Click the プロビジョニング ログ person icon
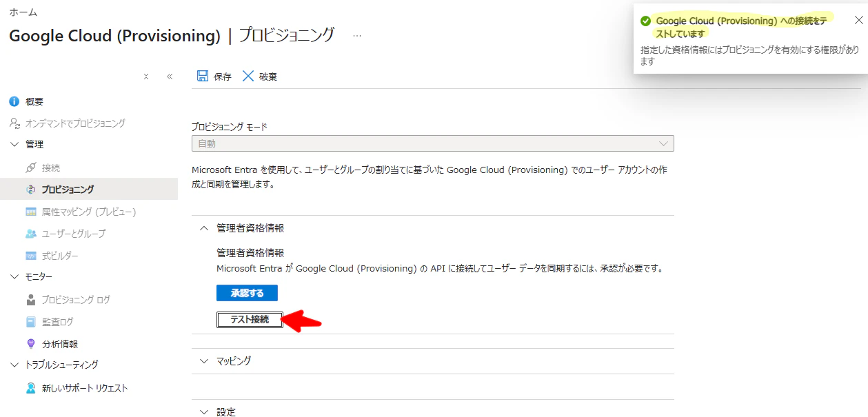Image resolution: width=868 pixels, height=417 pixels. click(x=31, y=300)
